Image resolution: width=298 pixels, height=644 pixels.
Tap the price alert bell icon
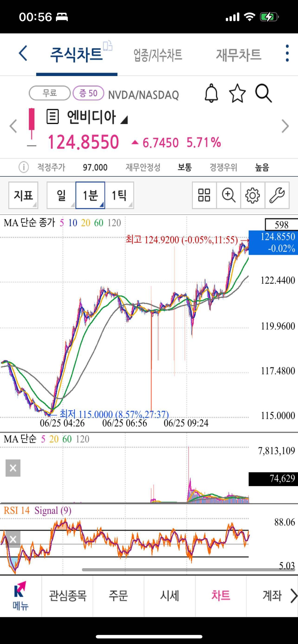point(211,93)
